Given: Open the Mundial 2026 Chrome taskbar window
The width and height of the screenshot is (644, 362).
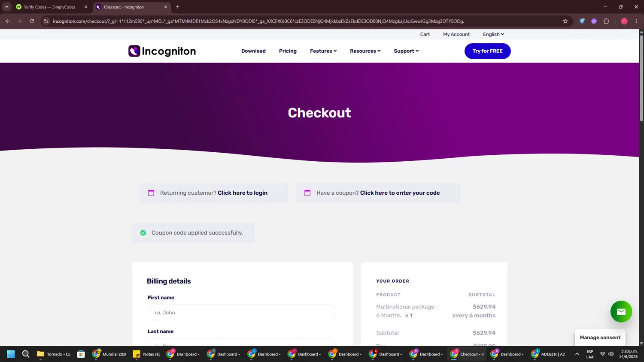Looking at the screenshot, I should [109, 354].
